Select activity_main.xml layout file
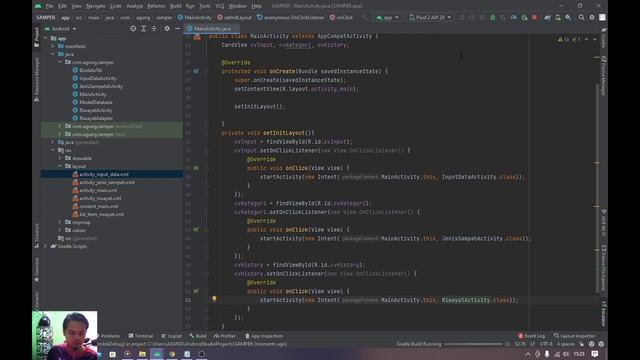This screenshot has height=360, width=640. tap(98, 191)
